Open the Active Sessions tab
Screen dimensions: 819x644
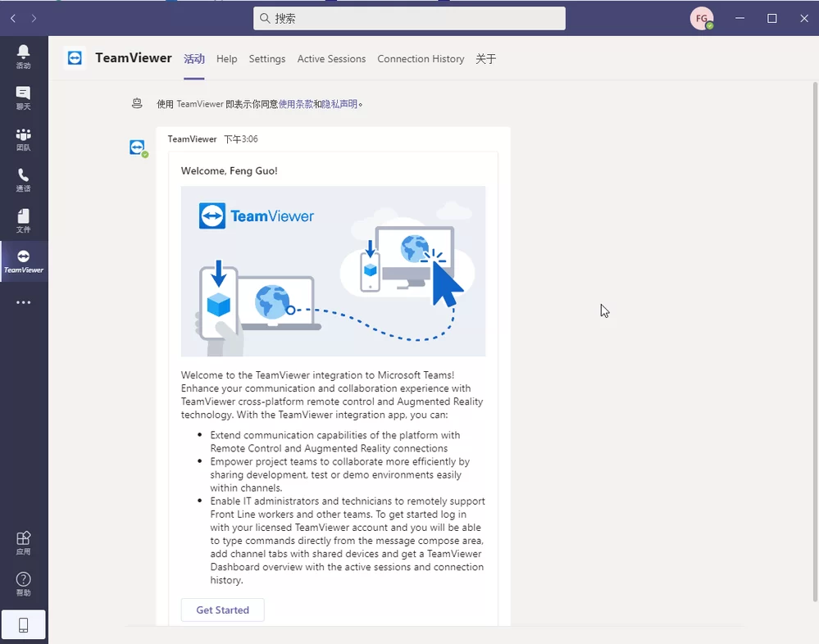tap(331, 59)
